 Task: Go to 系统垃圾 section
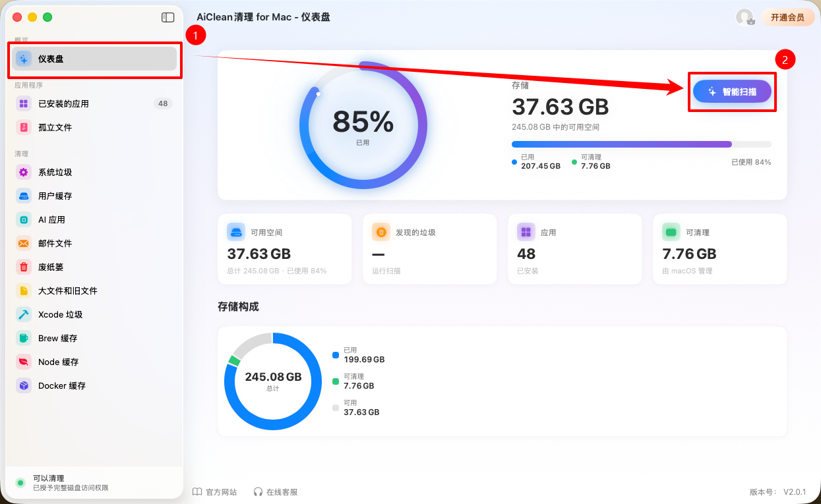click(x=94, y=172)
